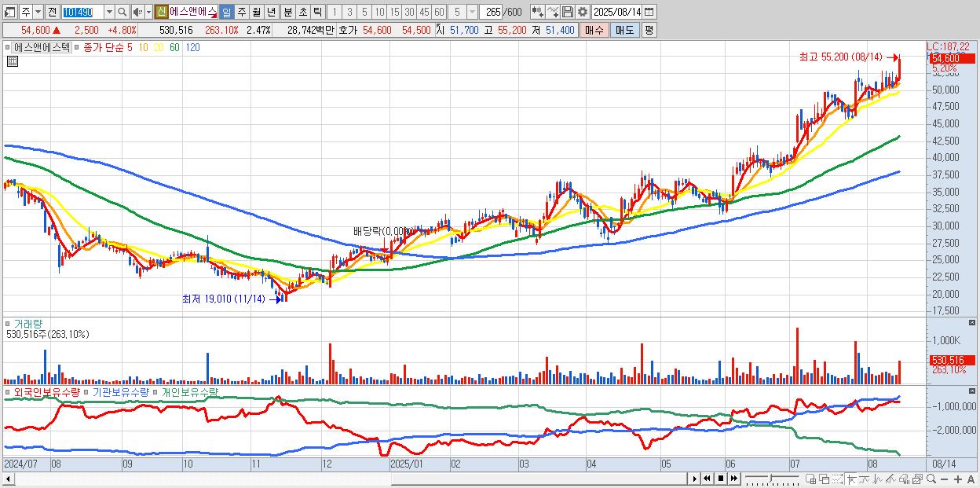Click the red 5 moving average label
The width and height of the screenshot is (980, 488).
point(130,47)
